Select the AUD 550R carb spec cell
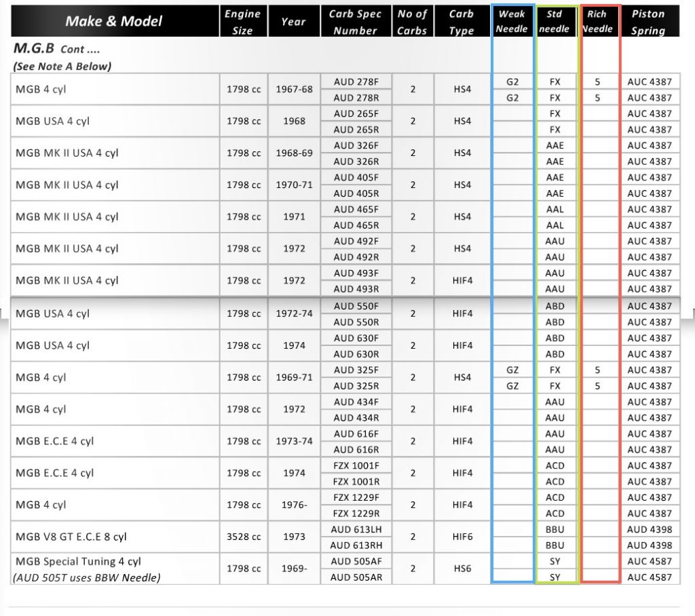Screen dimensions: 695x616 coord(356,322)
